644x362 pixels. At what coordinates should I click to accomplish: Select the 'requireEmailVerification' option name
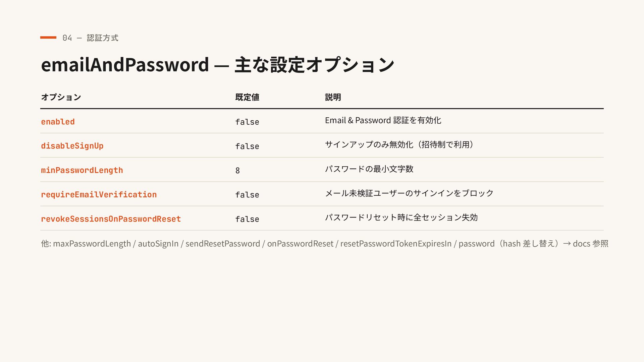(x=99, y=195)
